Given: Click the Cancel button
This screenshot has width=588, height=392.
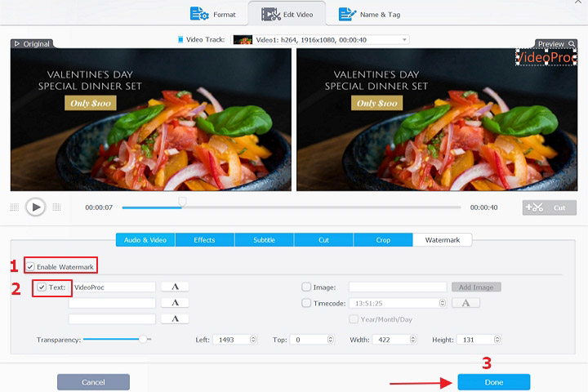Looking at the screenshot, I should point(93,382).
